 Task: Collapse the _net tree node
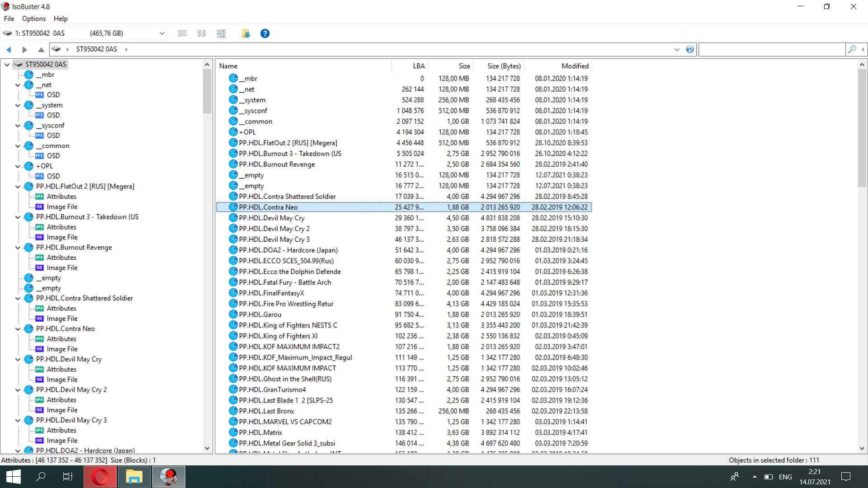point(18,85)
